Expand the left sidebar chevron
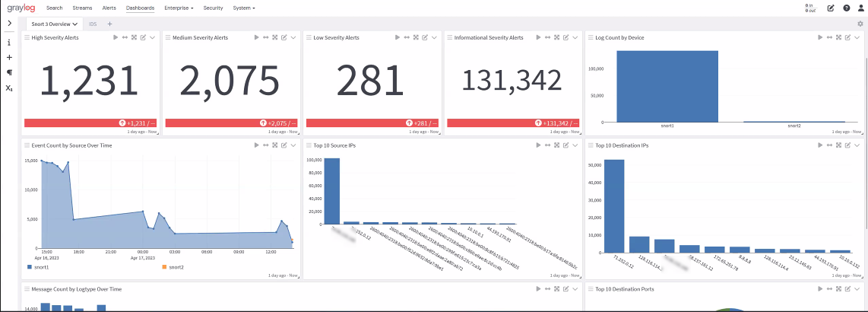The width and height of the screenshot is (868, 312). 9,24
